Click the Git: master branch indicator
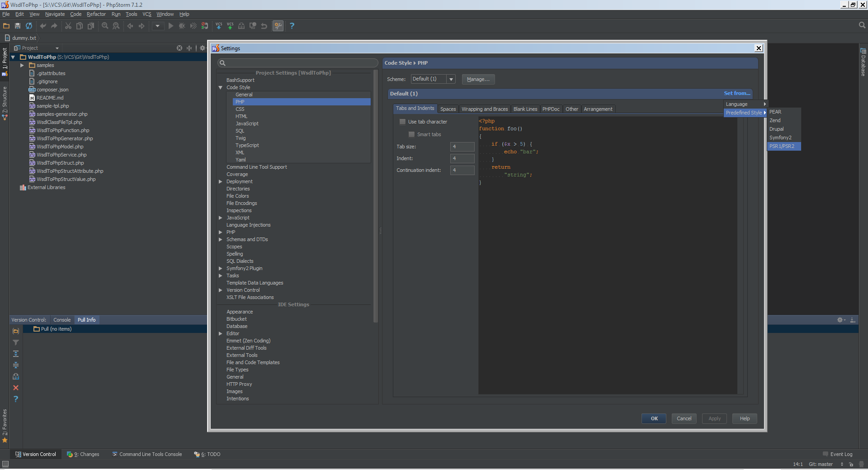The height and width of the screenshot is (470, 868). coord(821,464)
